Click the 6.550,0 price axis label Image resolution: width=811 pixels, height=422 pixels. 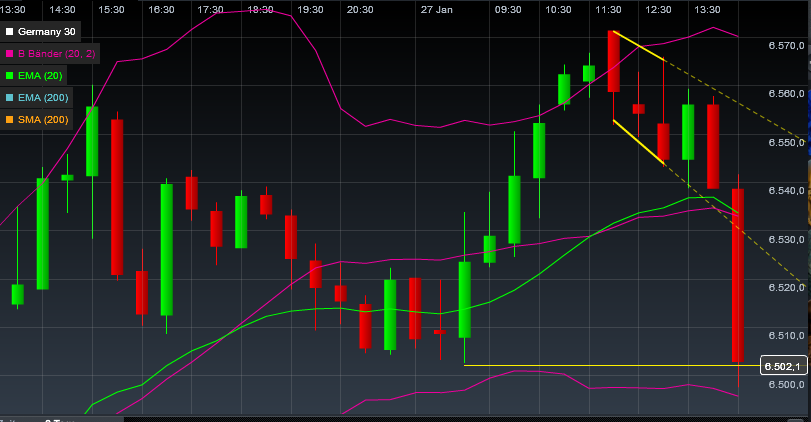pyautogui.click(x=786, y=142)
